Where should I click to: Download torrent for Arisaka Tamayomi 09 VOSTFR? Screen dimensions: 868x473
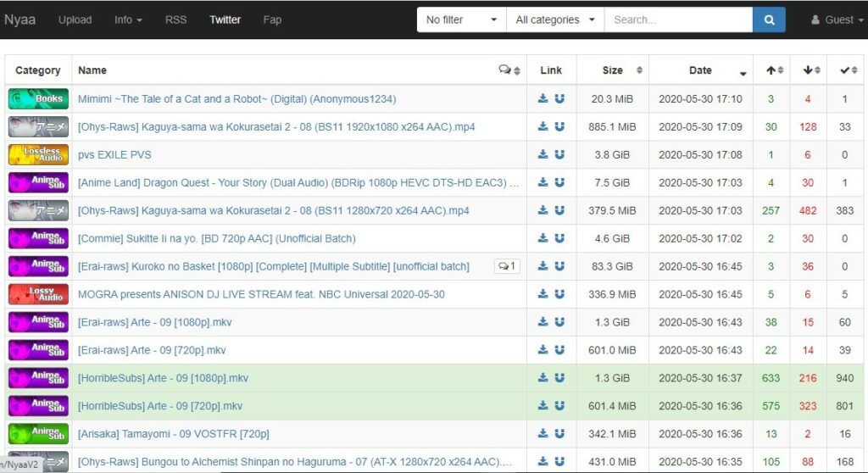(x=542, y=434)
